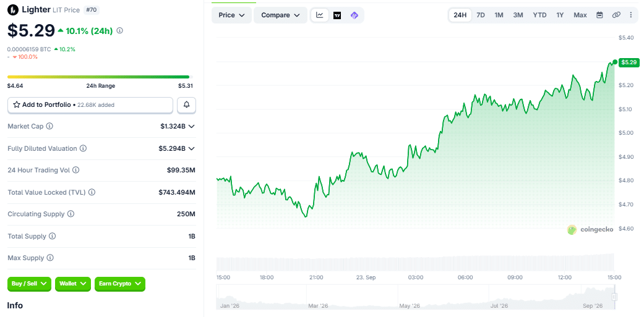Show Market Cap info tooltip icon

click(x=49, y=126)
